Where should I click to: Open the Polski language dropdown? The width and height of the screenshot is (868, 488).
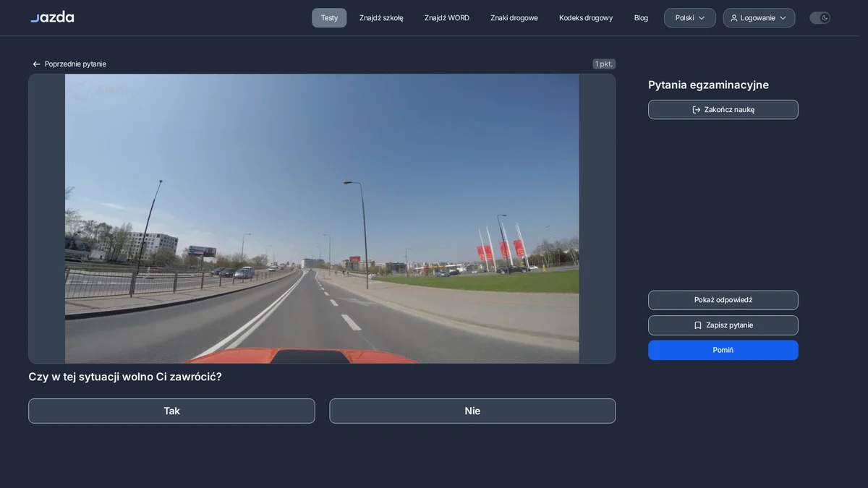(690, 18)
